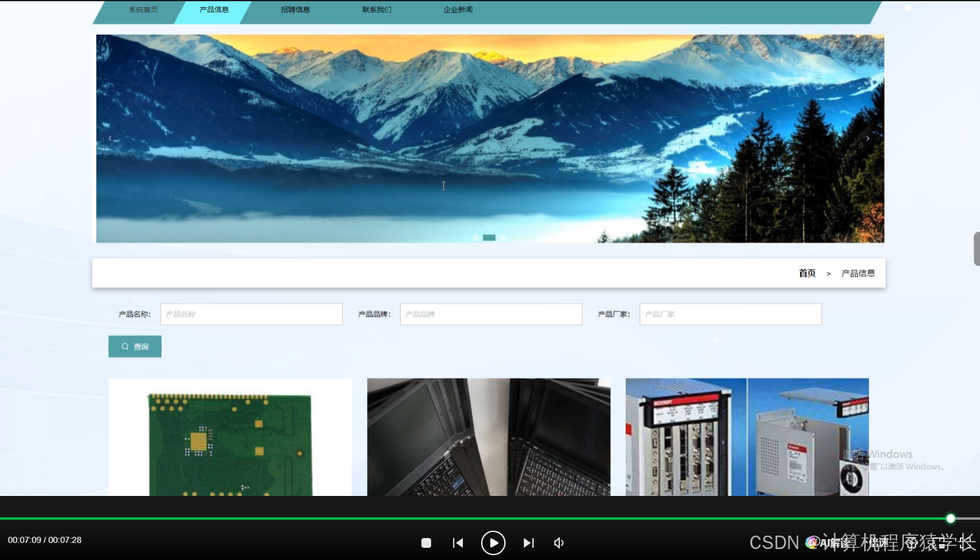Open the industrial controller product thumbnail
The image size is (980, 560).
[x=747, y=437]
